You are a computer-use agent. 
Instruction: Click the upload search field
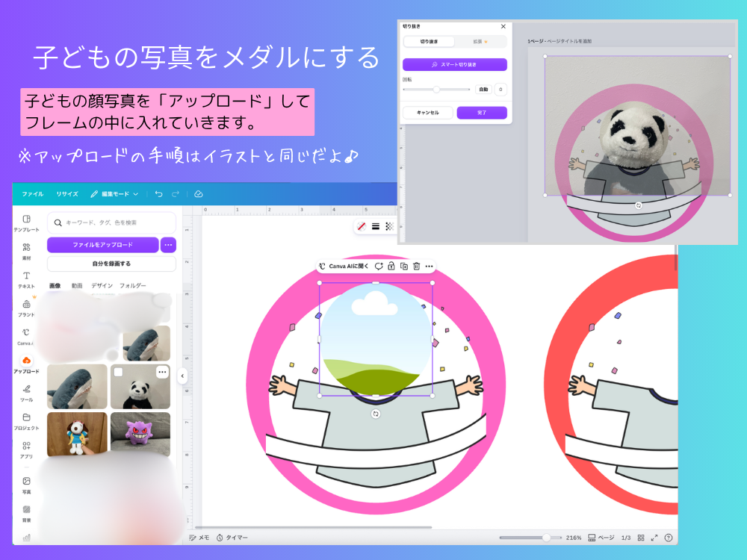(111, 223)
